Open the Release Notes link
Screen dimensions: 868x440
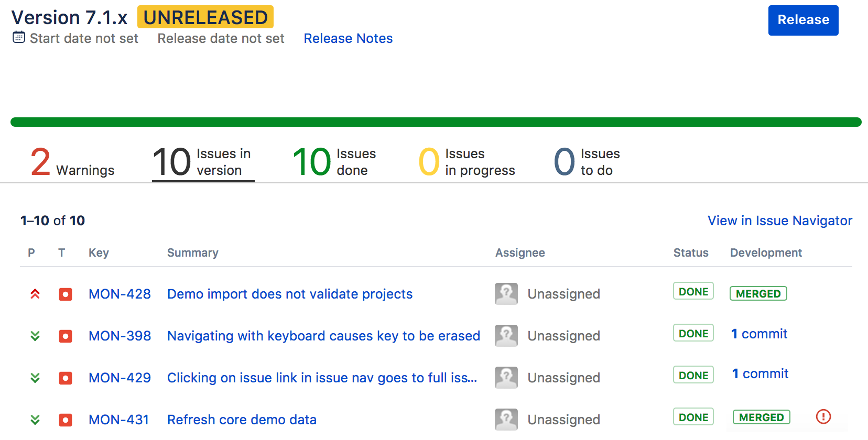coord(348,38)
